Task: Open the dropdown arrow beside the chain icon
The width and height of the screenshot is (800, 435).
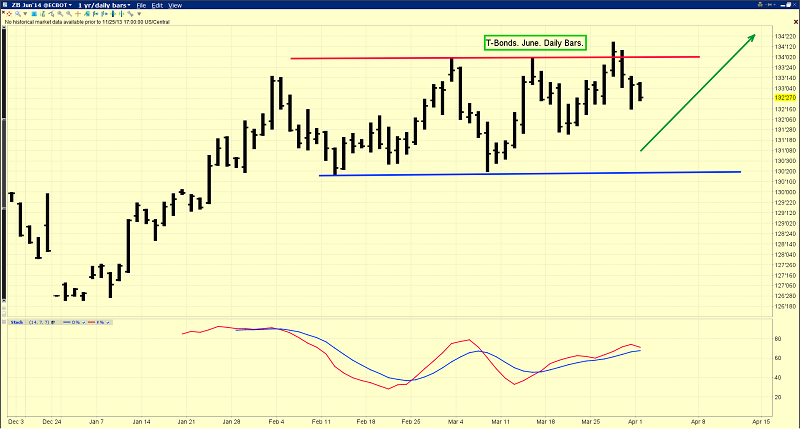Action: click(x=774, y=5)
